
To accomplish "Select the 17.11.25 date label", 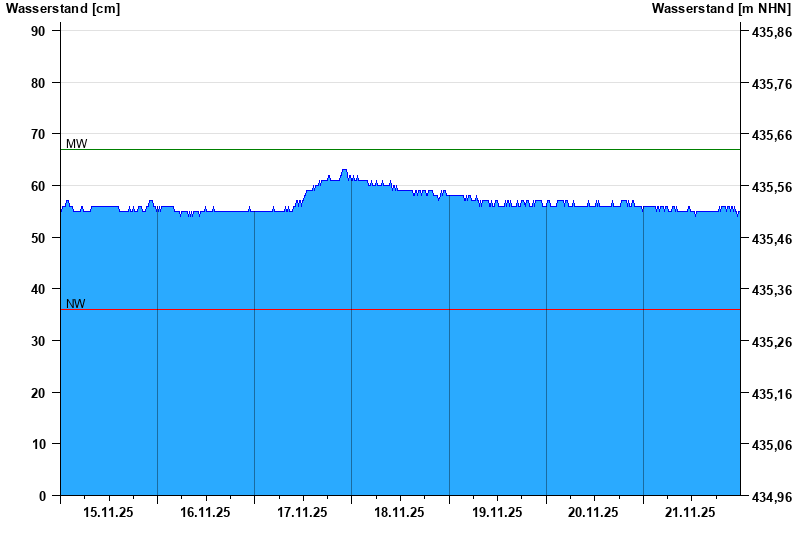I will (302, 512).
